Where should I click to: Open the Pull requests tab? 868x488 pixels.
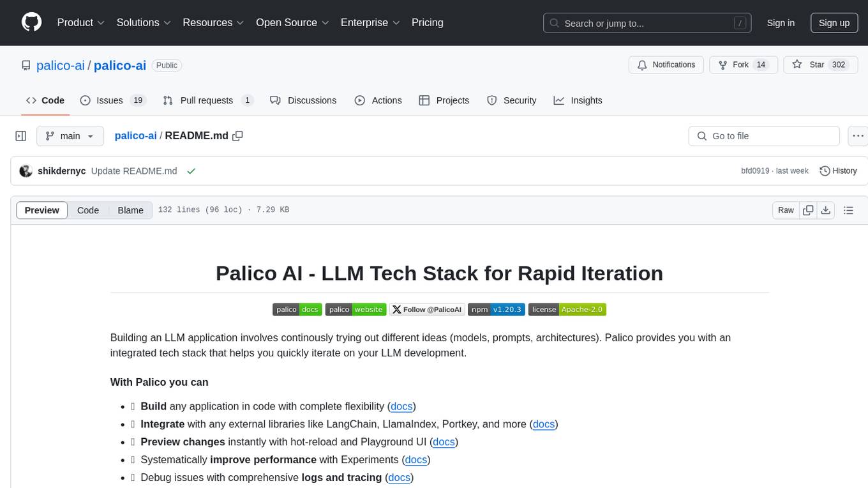pyautogui.click(x=208, y=100)
